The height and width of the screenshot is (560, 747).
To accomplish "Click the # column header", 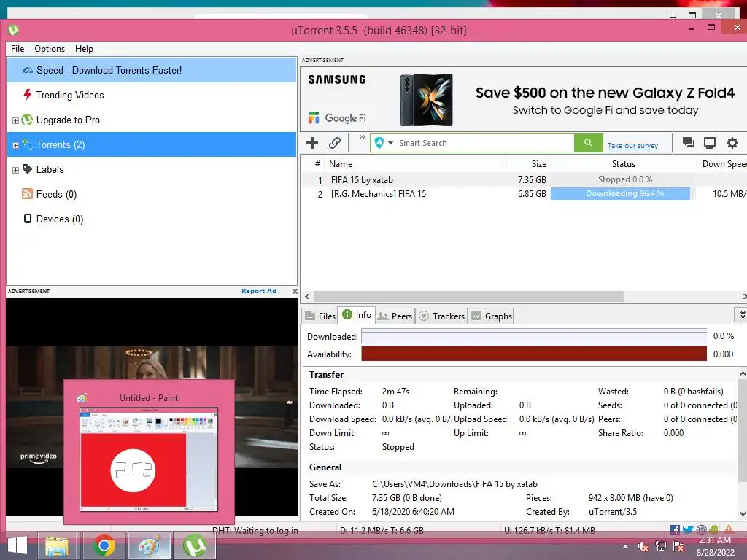I will click(317, 164).
